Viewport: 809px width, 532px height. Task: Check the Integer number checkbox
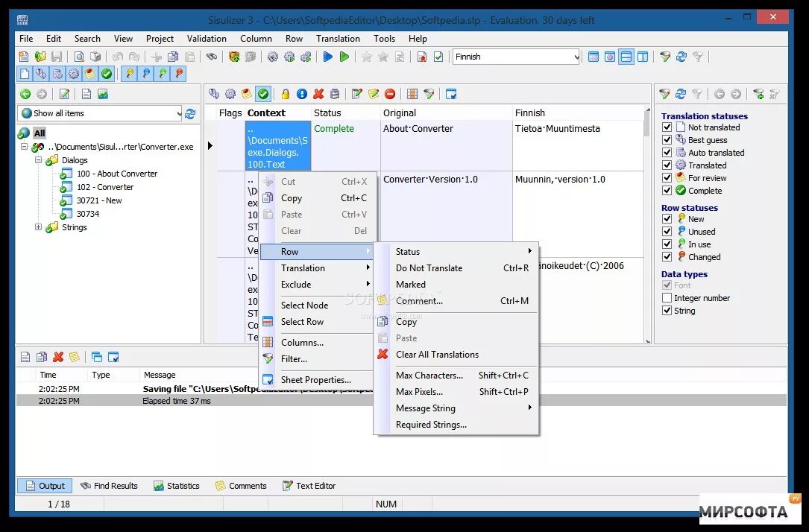[667, 298]
